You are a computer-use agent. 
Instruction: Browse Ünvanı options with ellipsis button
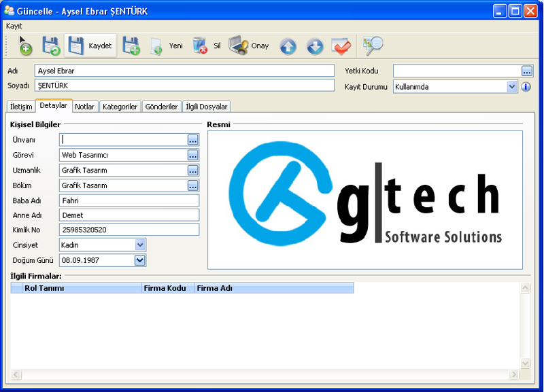coord(193,140)
